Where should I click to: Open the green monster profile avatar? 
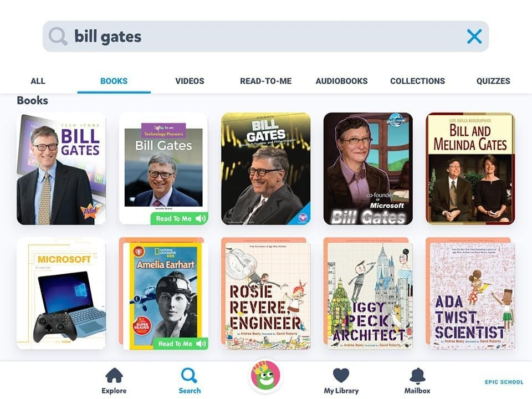[x=265, y=376]
